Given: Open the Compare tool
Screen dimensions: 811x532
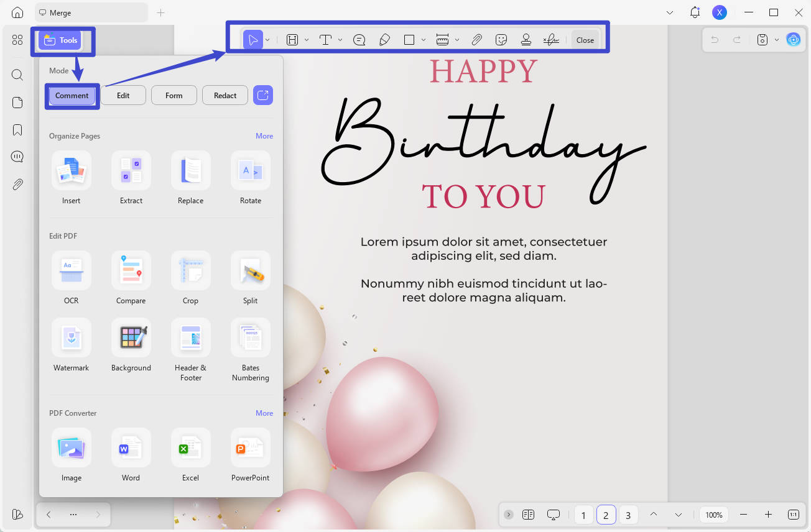Looking at the screenshot, I should click(x=131, y=278).
